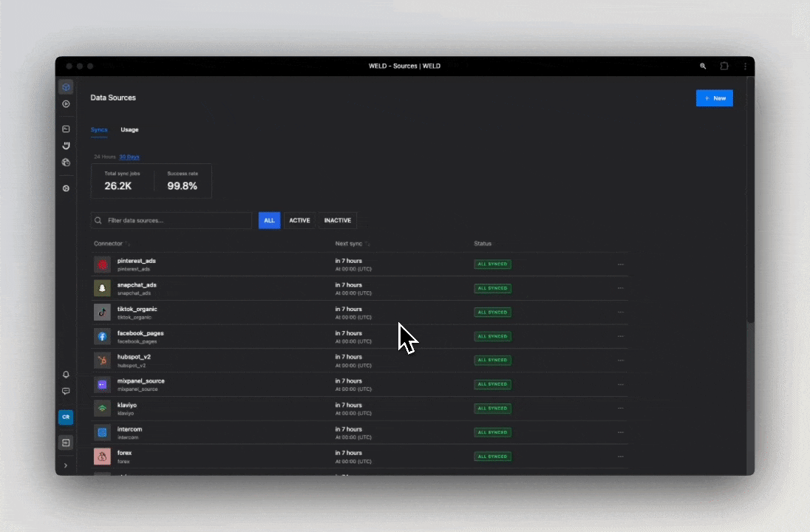
Task: Click the browser extensions puzzle icon
Action: coord(724,66)
